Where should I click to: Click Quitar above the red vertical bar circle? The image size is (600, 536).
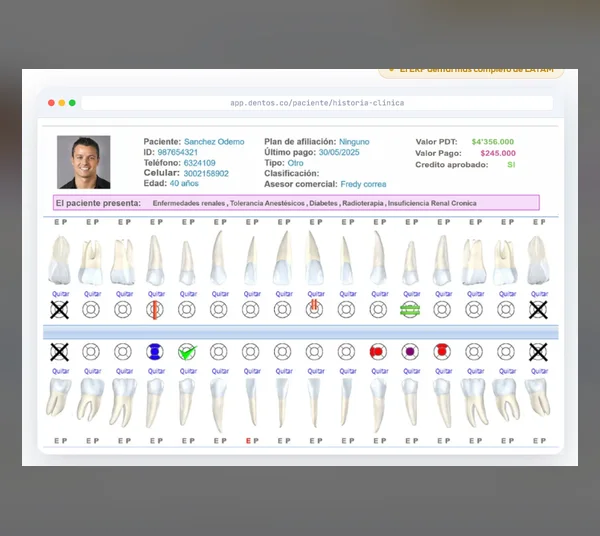pyautogui.click(x=156, y=294)
